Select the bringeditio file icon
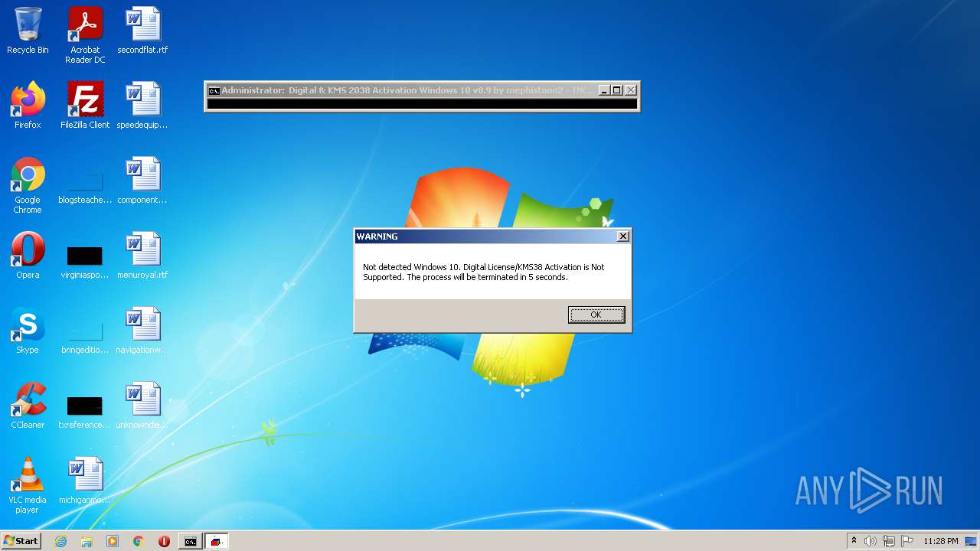980x551 pixels. pos(85,338)
